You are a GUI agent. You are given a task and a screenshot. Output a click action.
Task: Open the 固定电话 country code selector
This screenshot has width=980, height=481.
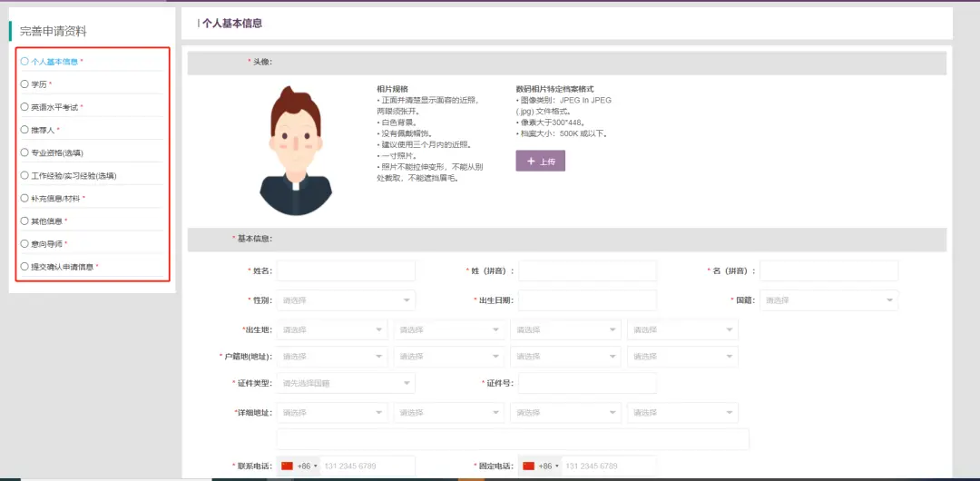coord(541,466)
